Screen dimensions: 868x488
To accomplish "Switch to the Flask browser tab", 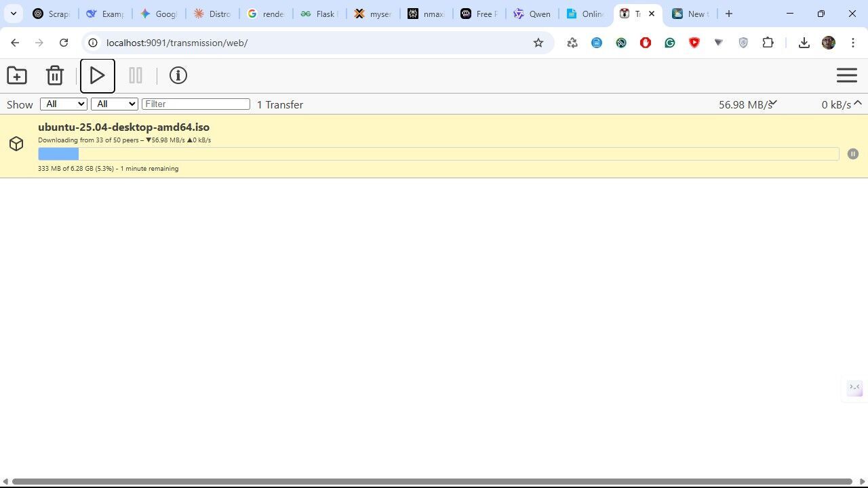I will tap(319, 14).
